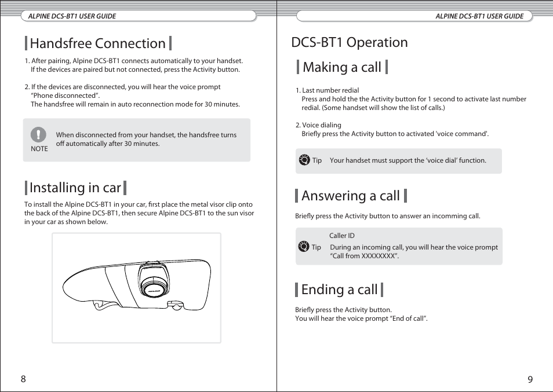Click 'off automatically after 30 minutes.' line
The image size is (553, 392).
108,144
